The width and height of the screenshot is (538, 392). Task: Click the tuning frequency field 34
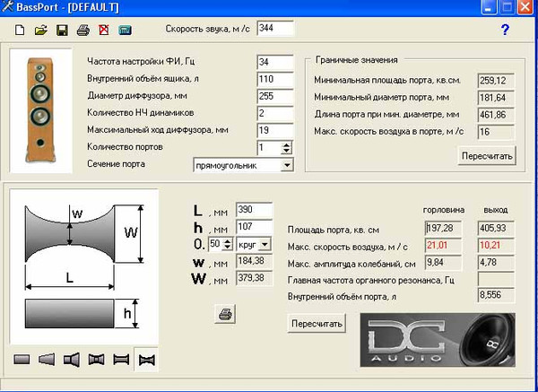275,62
